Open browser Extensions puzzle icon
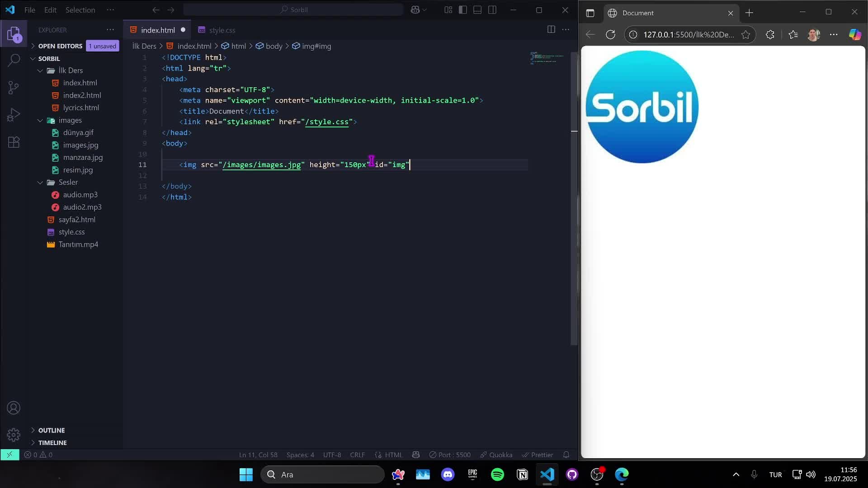This screenshot has width=868, height=488. point(770,35)
